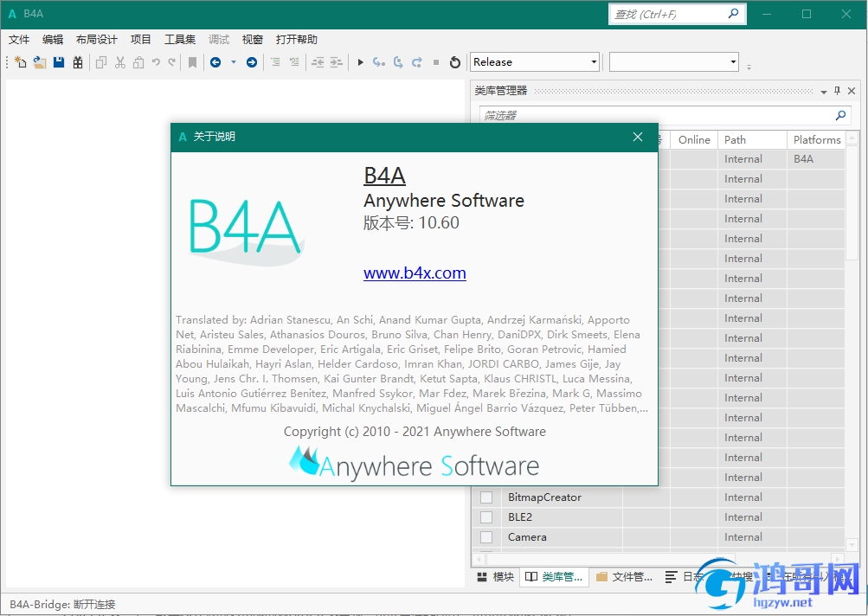868x616 pixels.
Task: Close the 关于说明 about dialog
Action: coord(638,137)
